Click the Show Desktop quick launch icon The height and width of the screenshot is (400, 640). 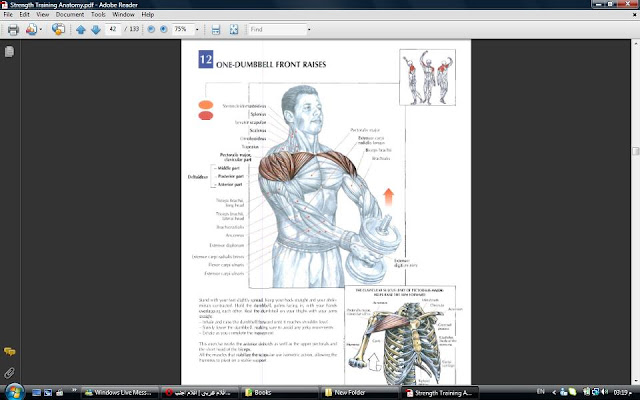[x=36, y=393]
